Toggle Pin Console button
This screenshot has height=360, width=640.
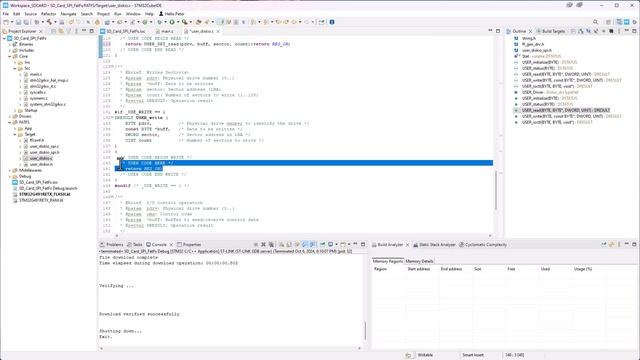click(x=322, y=244)
